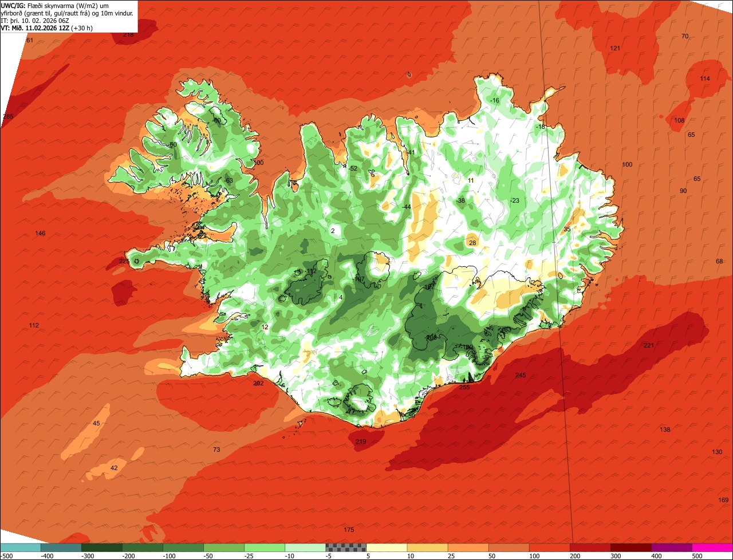
Task: Click the light teal legend swatch at -500
Action: pyautogui.click(x=21, y=547)
